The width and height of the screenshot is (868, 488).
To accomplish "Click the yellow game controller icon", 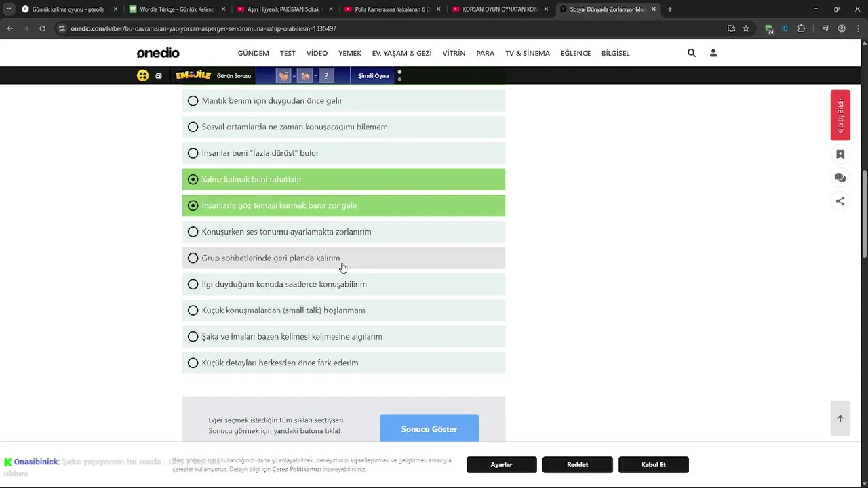I will tap(142, 76).
